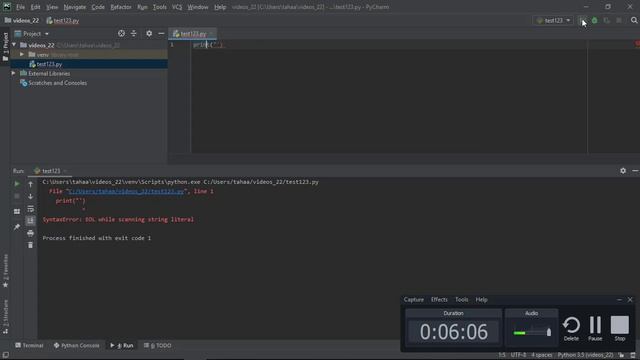Open the TODO tool window
This screenshot has width=640, height=360.
coord(158,345)
